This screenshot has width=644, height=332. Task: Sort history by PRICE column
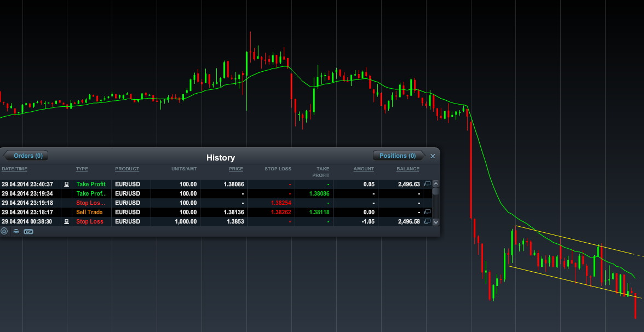pos(236,169)
